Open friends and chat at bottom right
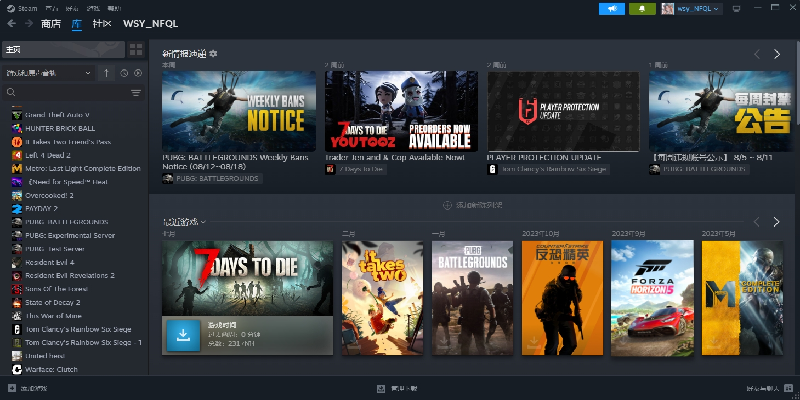This screenshot has width=800, height=400. [x=762, y=387]
